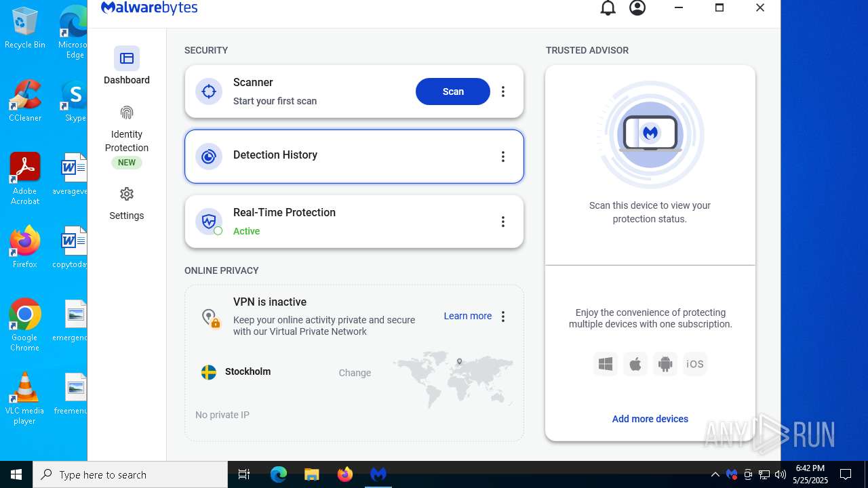868x488 pixels.
Task: Click the Malwarebytes logo in title bar
Action: 149,7
